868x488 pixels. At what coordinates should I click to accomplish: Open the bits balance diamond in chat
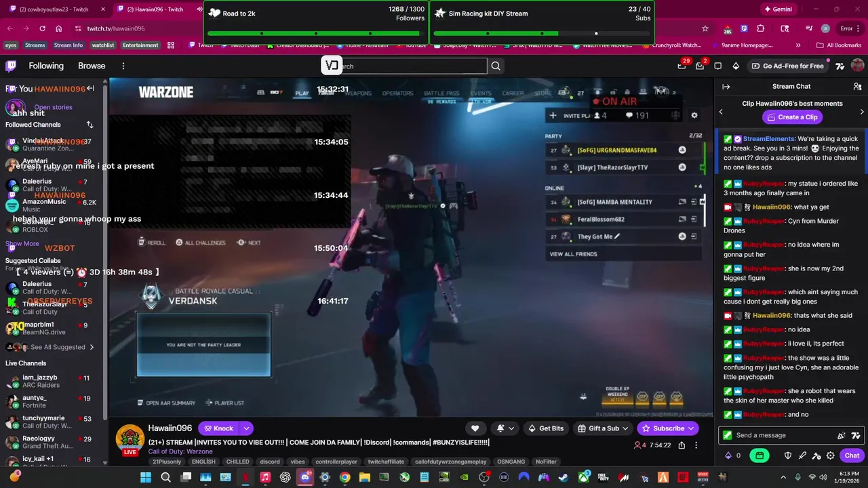coord(728,455)
